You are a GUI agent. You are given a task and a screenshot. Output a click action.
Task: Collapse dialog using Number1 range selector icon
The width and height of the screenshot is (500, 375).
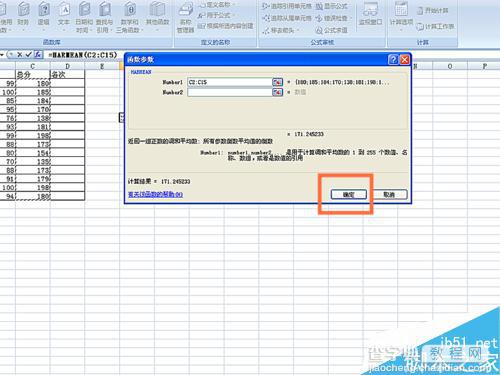(277, 82)
